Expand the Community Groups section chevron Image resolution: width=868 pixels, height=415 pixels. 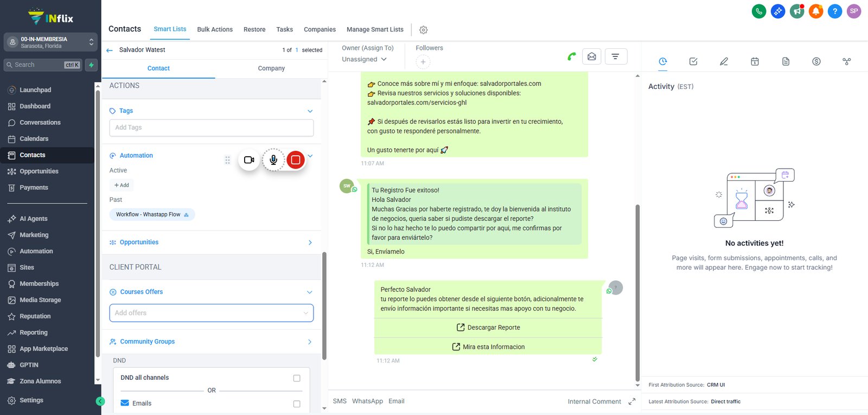[310, 342]
